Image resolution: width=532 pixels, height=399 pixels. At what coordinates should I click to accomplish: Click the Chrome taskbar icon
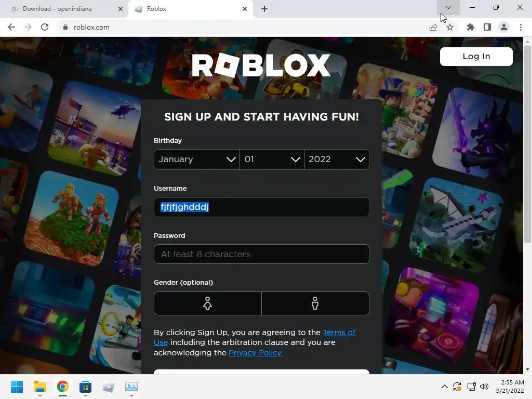pyautogui.click(x=62, y=387)
